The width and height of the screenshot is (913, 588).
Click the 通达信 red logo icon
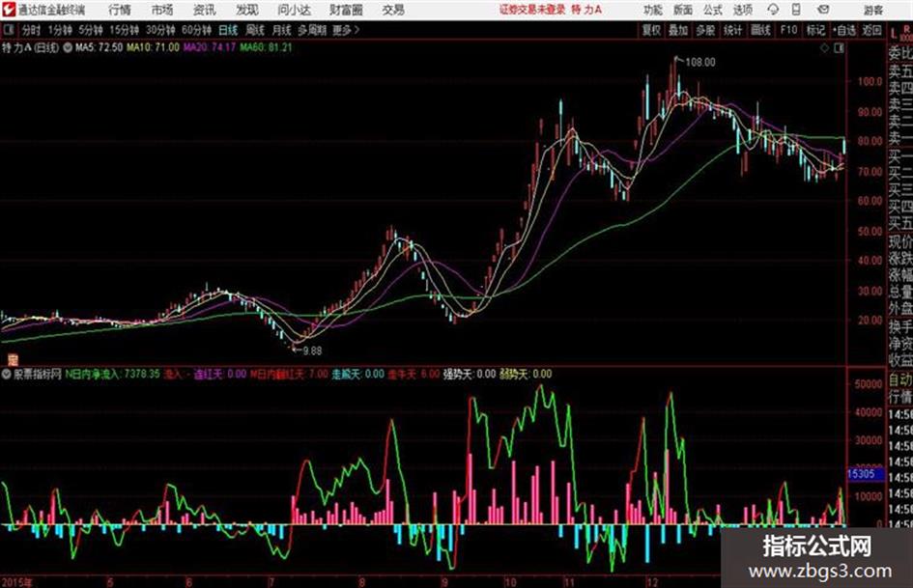tap(8, 10)
